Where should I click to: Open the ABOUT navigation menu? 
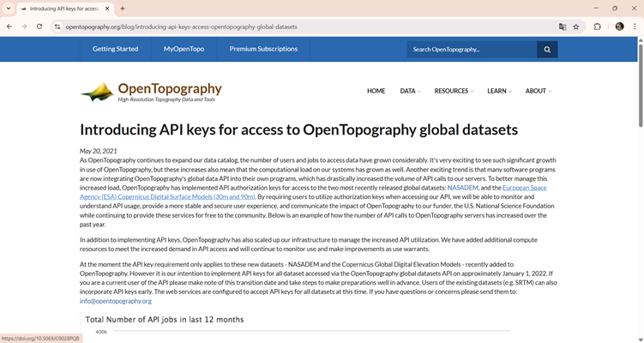pos(538,91)
